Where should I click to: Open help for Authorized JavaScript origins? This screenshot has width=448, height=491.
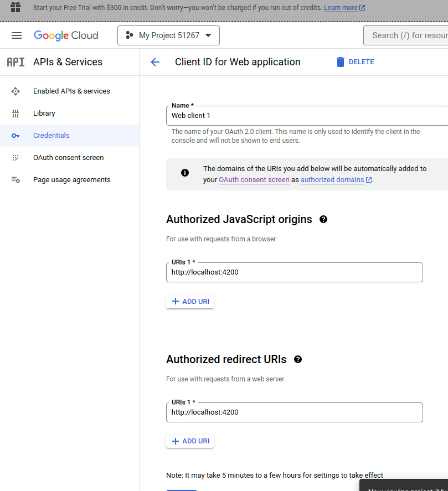click(323, 220)
